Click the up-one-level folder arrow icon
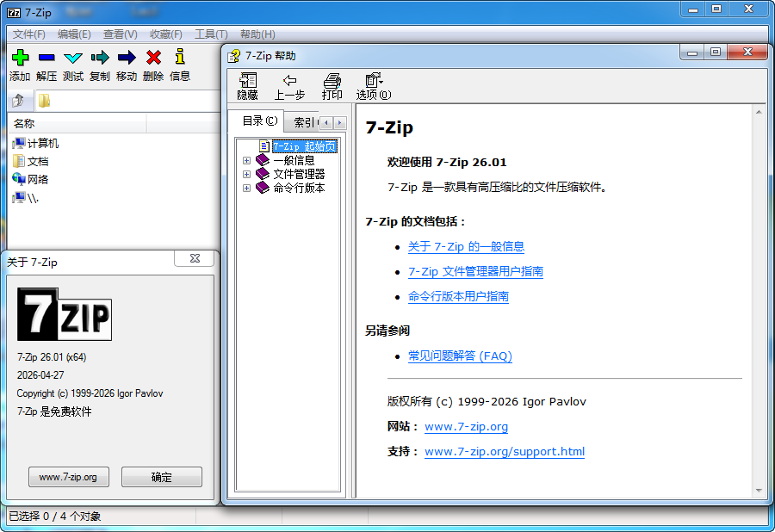 pyautogui.click(x=18, y=101)
